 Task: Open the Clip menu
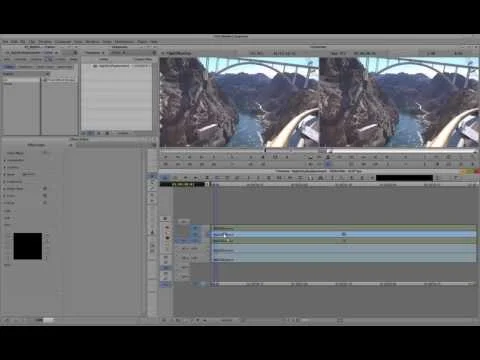pyautogui.click(x=31, y=42)
